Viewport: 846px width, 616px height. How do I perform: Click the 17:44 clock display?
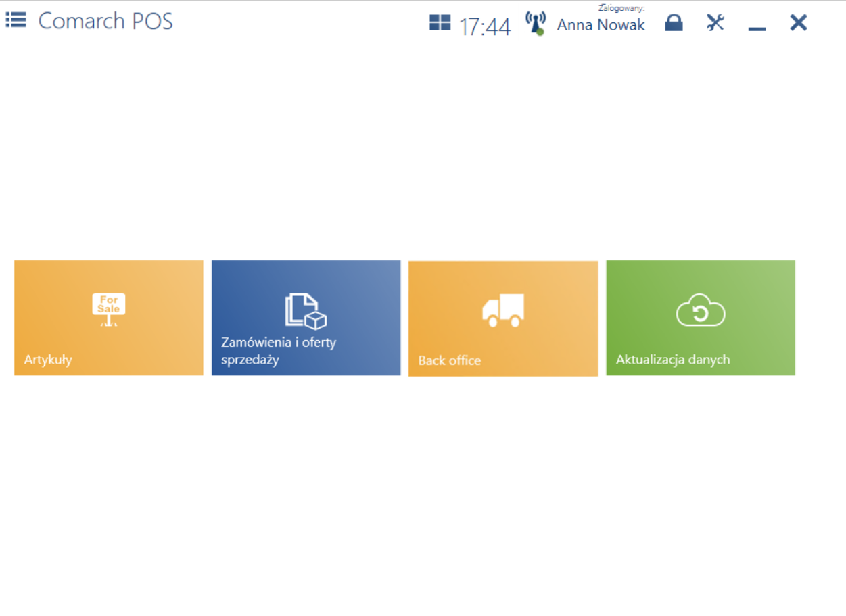click(x=485, y=26)
